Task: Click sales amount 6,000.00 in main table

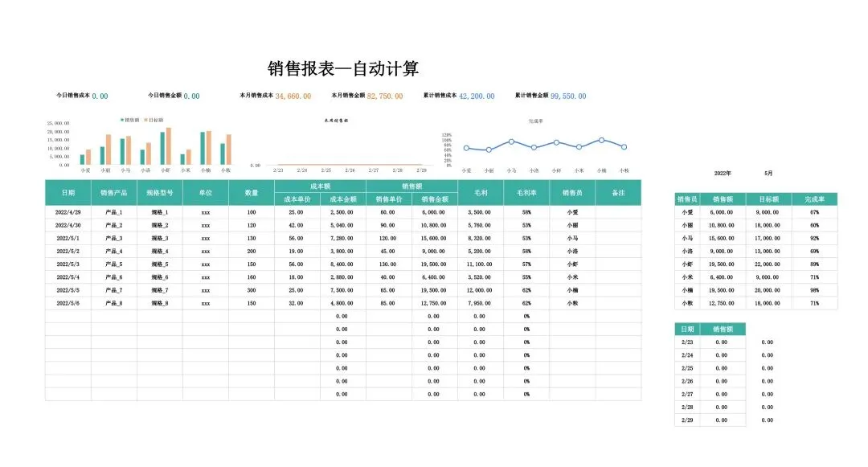Action: pos(434,212)
